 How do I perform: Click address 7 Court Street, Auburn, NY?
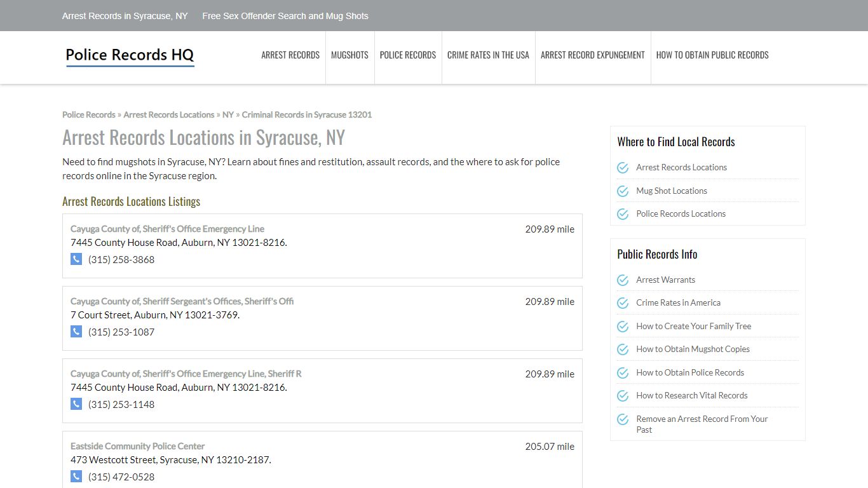point(155,315)
